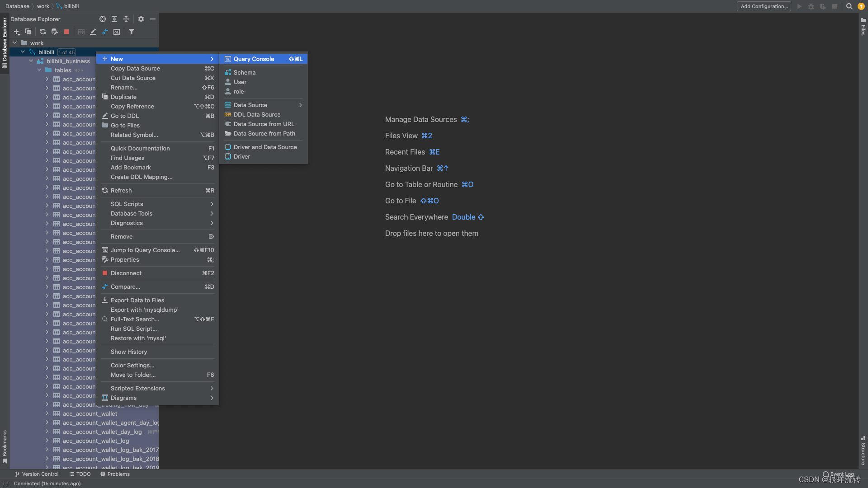Click the collapse all icon in panel header

126,19
